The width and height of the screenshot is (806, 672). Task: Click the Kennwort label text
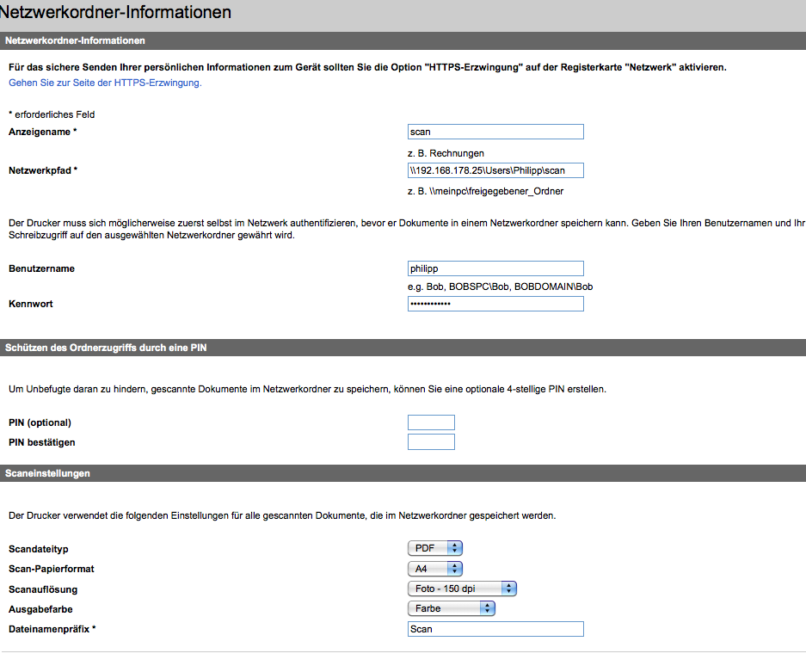pyautogui.click(x=31, y=304)
